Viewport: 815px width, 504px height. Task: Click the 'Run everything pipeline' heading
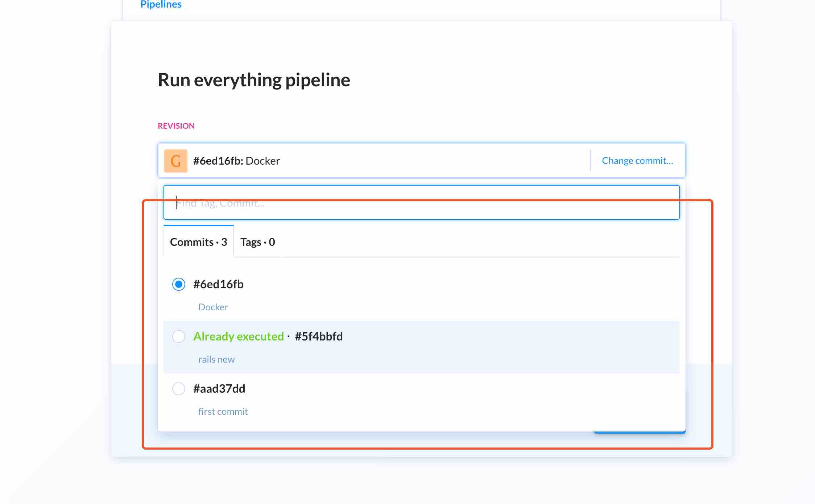254,80
